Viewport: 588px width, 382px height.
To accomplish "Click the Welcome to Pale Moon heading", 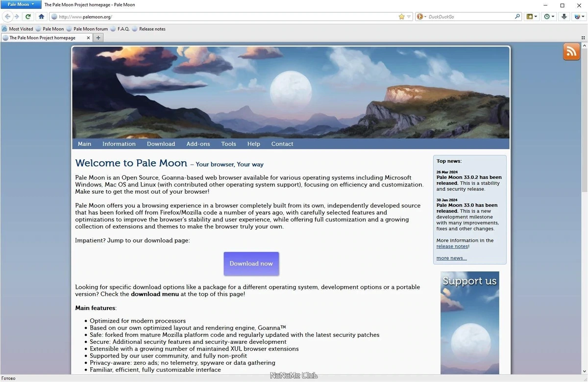I will [131, 163].
